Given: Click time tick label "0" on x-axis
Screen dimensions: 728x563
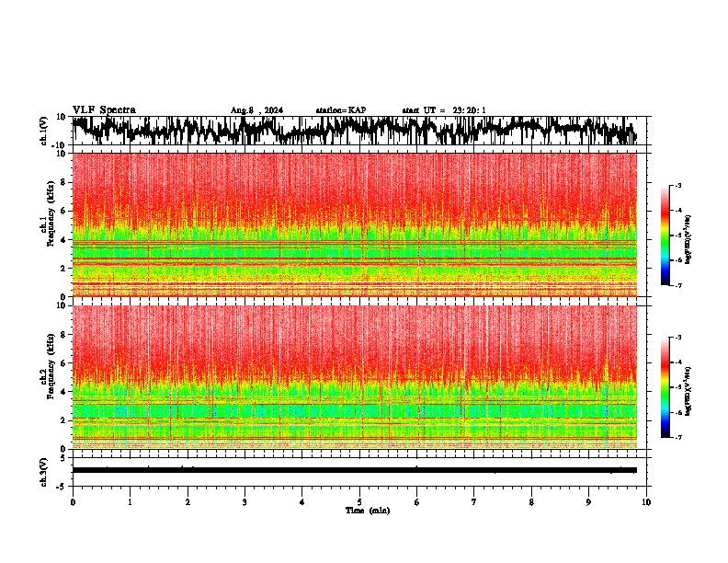Looking at the screenshot, I should coord(73,502).
